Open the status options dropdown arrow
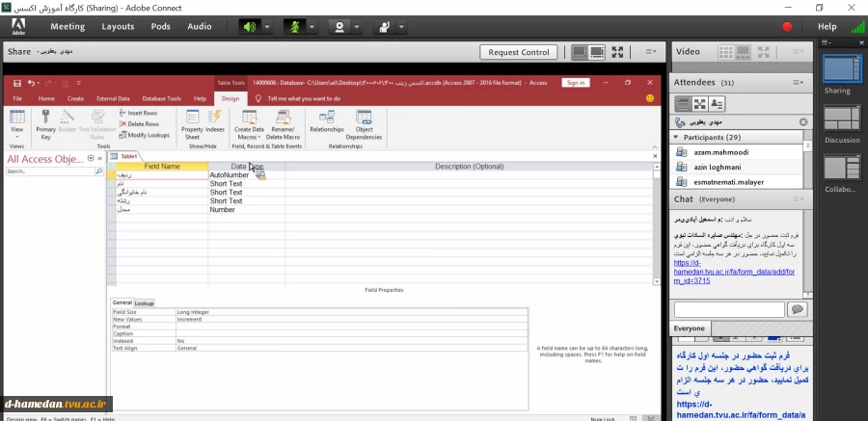 point(401,27)
